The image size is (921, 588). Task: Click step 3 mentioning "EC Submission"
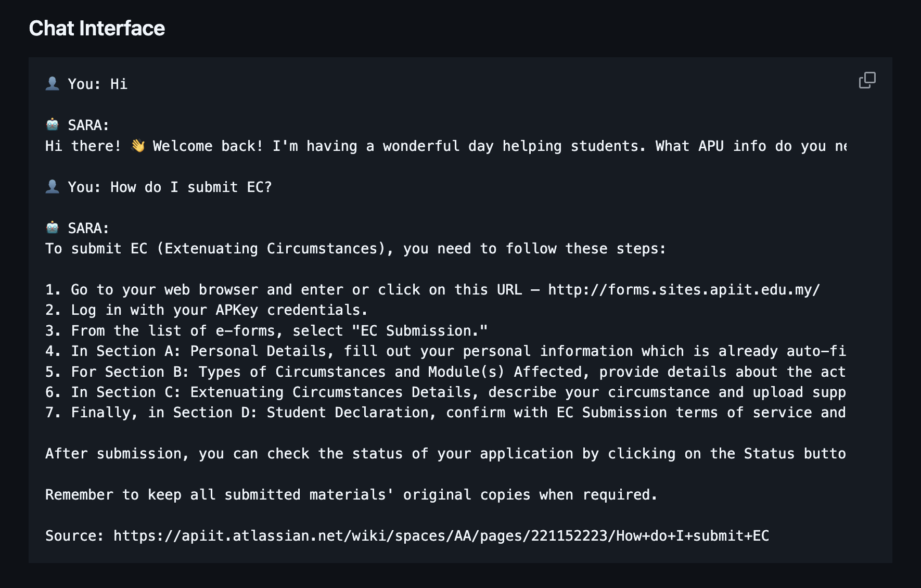point(266,331)
